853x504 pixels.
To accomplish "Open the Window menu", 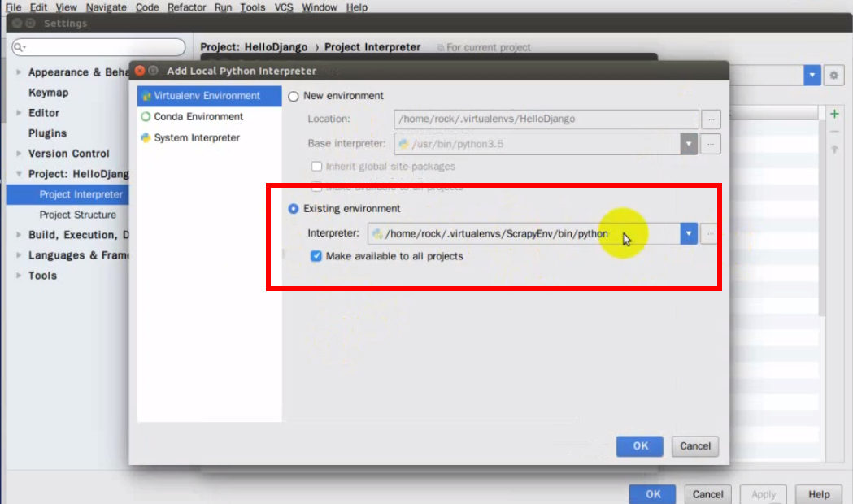I will (320, 7).
